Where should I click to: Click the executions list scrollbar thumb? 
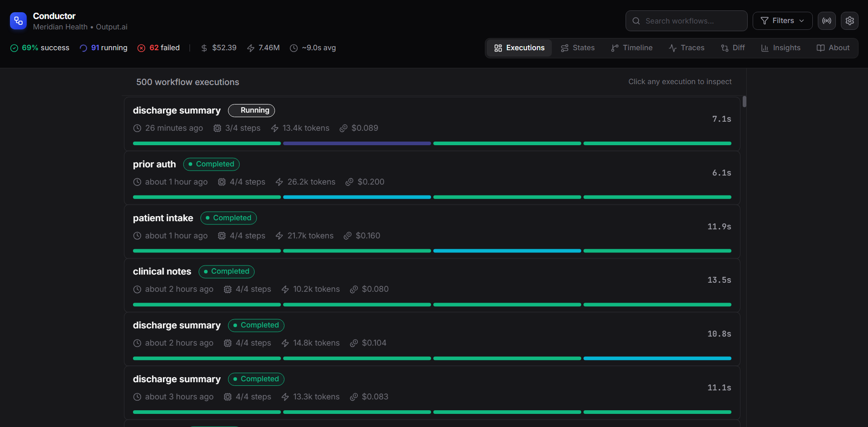744,102
